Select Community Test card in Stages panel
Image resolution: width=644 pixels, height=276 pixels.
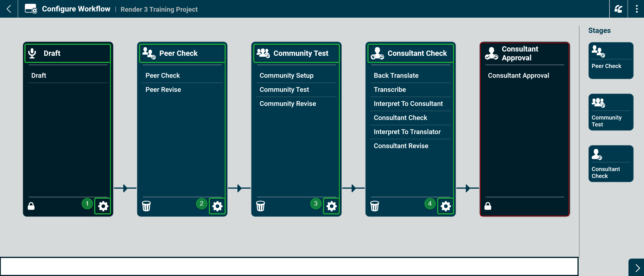(611, 112)
